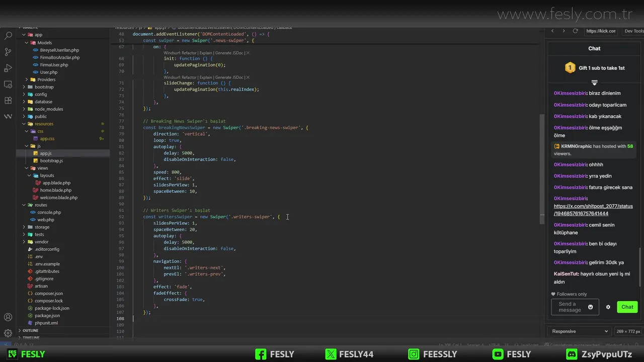
Task: Click Generate JSDoc lens above slideChange
Action: [x=229, y=77]
